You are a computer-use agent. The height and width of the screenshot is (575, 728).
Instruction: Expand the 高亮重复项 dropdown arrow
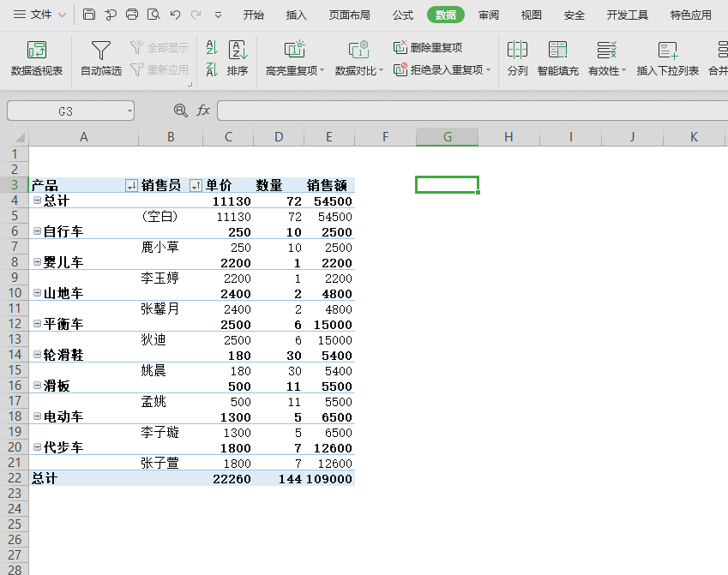[322, 71]
